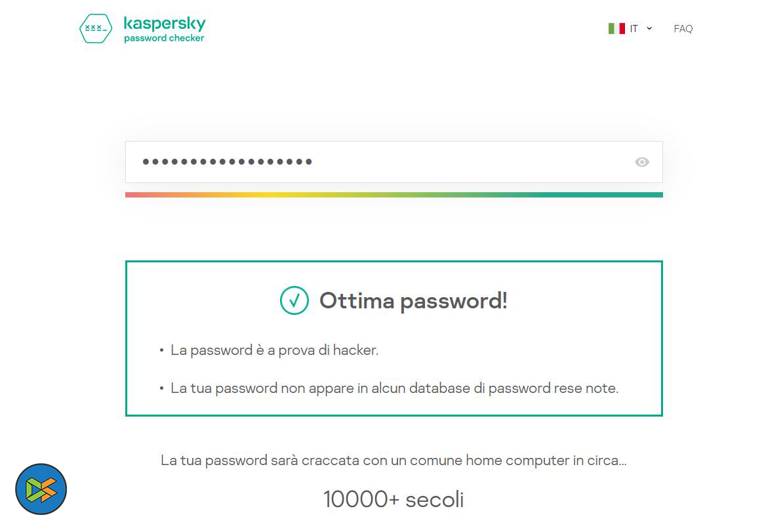
Task: Click the "Ottima password!" heading
Action: (413, 300)
